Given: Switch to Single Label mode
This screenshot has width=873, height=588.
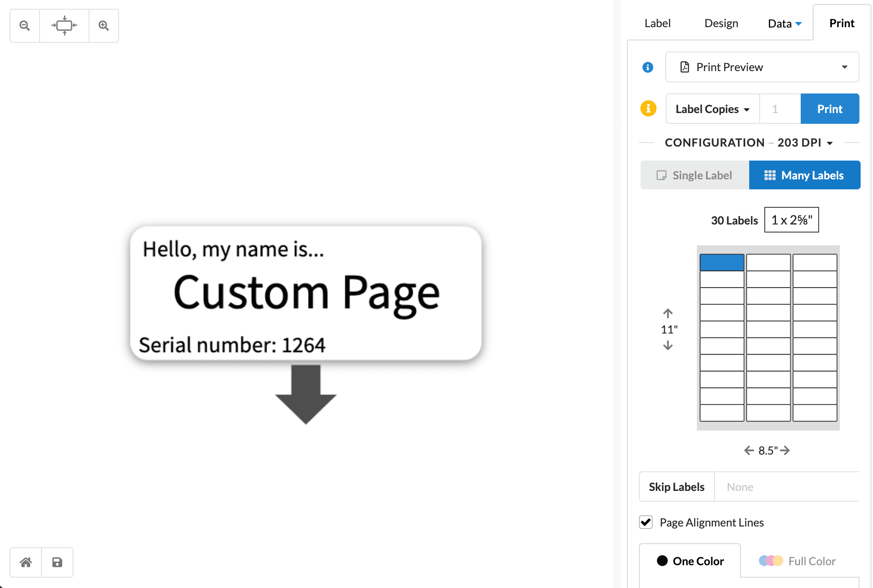Looking at the screenshot, I should pyautogui.click(x=694, y=175).
